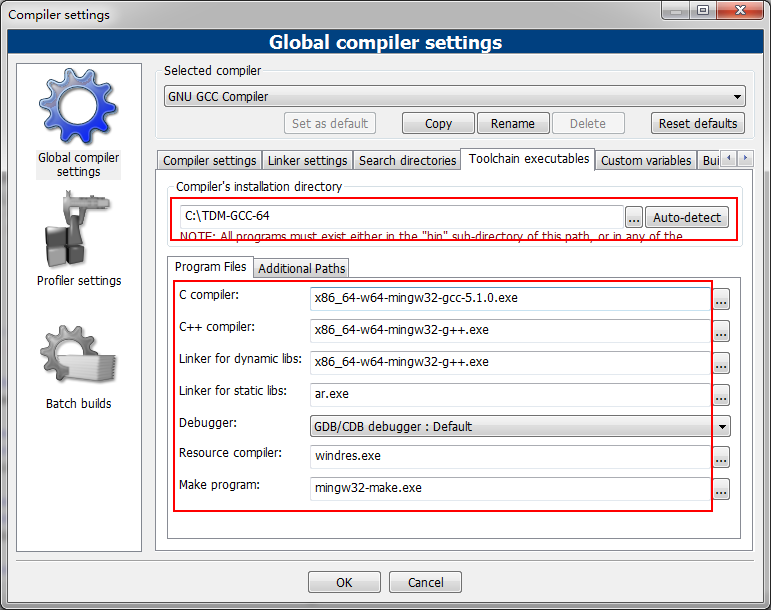Viewport: 771px width, 610px height.
Task: Focus the C++ compiler input field
Action: (510, 330)
